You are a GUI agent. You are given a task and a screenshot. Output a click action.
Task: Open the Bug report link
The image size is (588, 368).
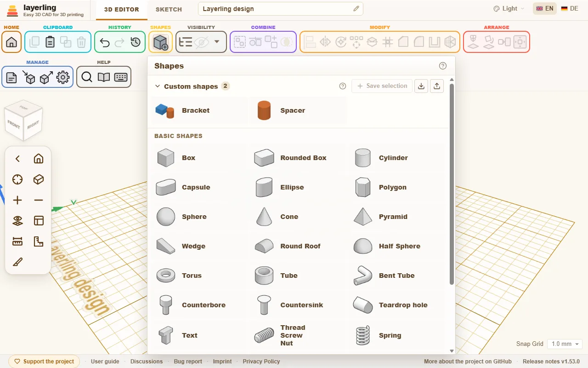click(188, 362)
